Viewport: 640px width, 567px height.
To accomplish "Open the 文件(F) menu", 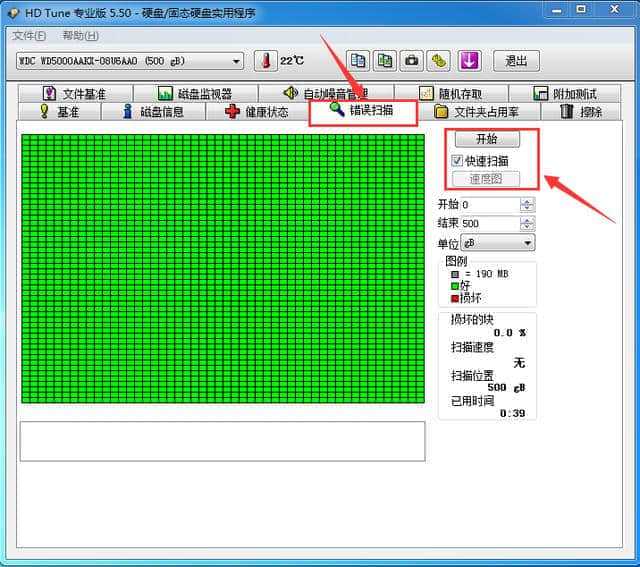I will [x=29, y=36].
